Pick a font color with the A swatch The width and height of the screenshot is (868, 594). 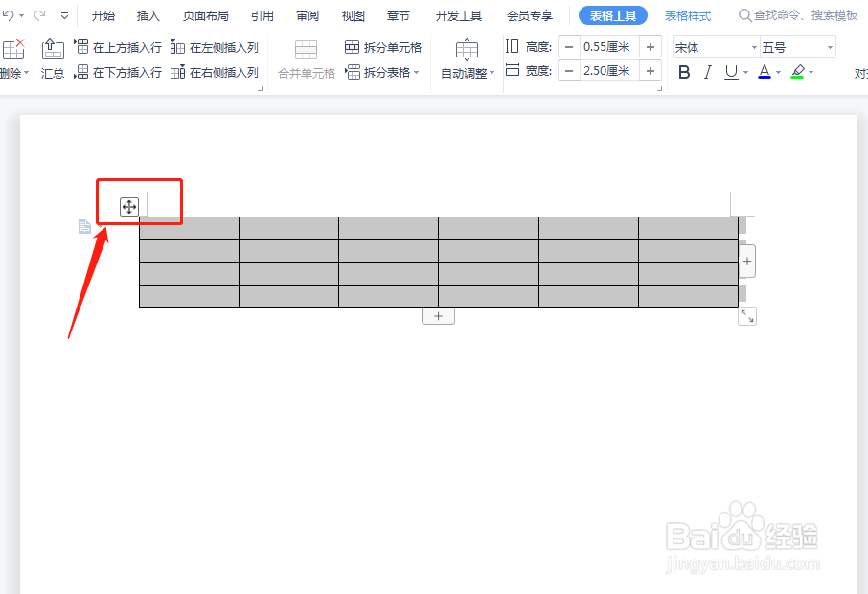click(766, 71)
